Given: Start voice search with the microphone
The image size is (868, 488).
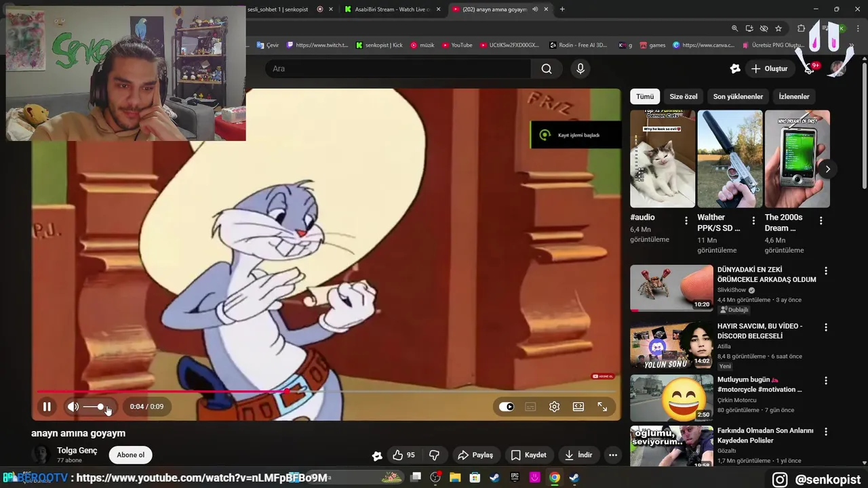Looking at the screenshot, I should pos(580,68).
